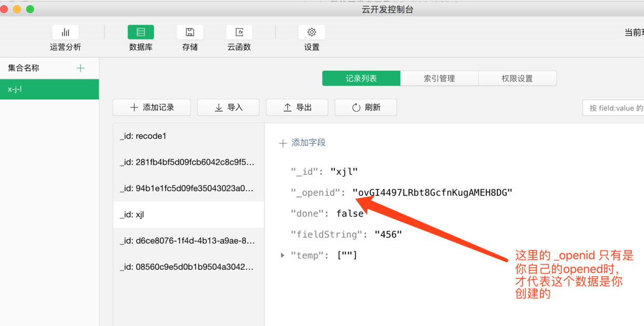Click the plus icon beside 添加字段
The height and width of the screenshot is (326, 644).
[283, 143]
